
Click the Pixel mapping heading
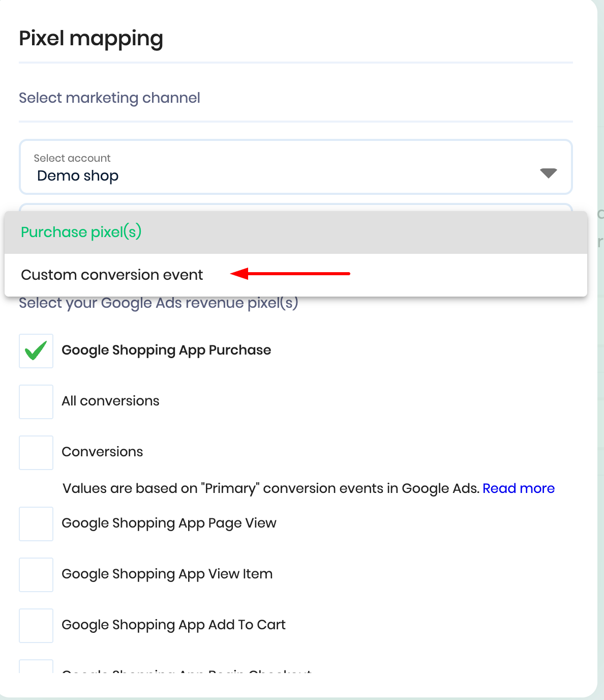tap(91, 39)
